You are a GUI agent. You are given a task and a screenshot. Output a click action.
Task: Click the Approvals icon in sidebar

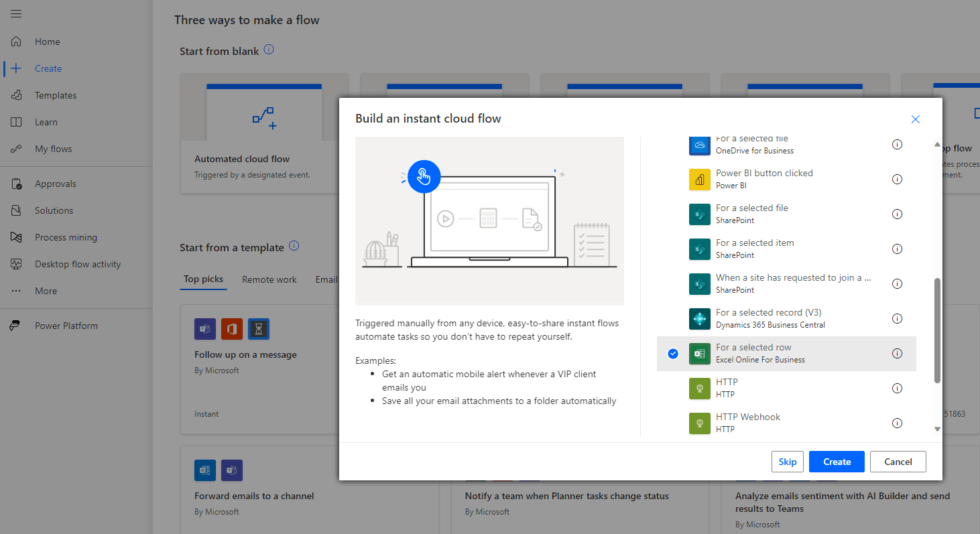[17, 184]
